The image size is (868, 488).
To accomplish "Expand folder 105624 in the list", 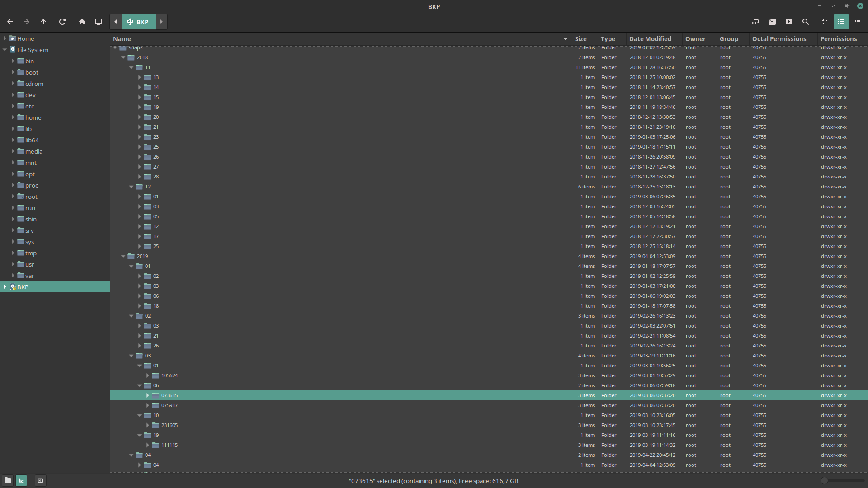I will tap(148, 375).
